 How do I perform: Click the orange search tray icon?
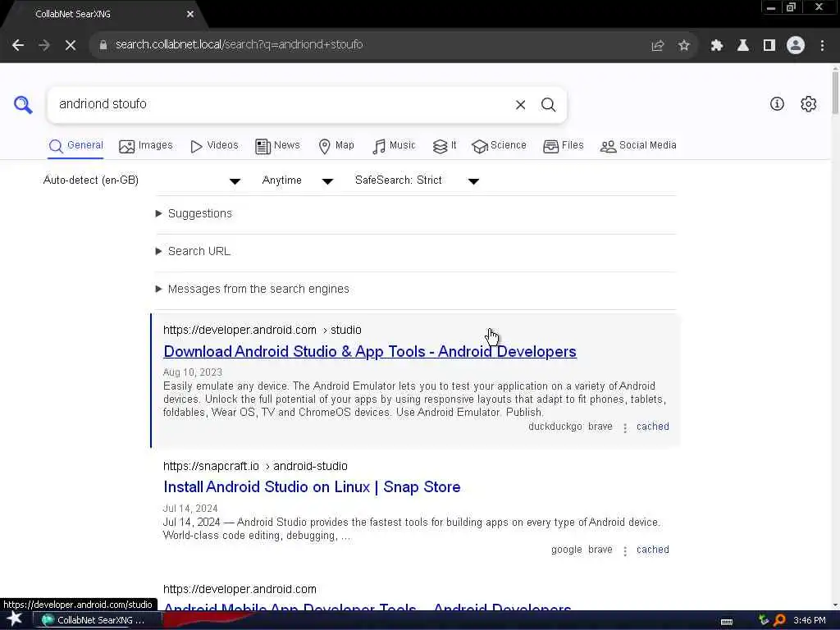[x=780, y=620]
